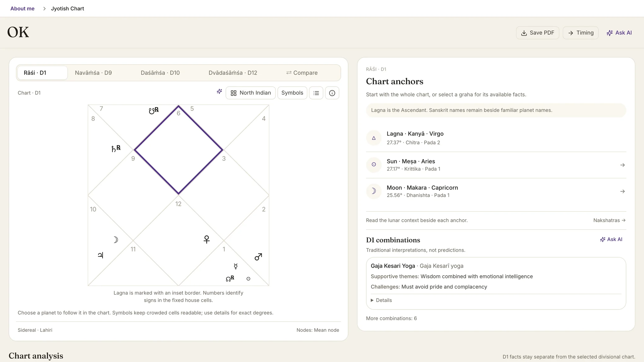
Task: Switch to Navāṁśa · D9 tab
Action: click(93, 73)
